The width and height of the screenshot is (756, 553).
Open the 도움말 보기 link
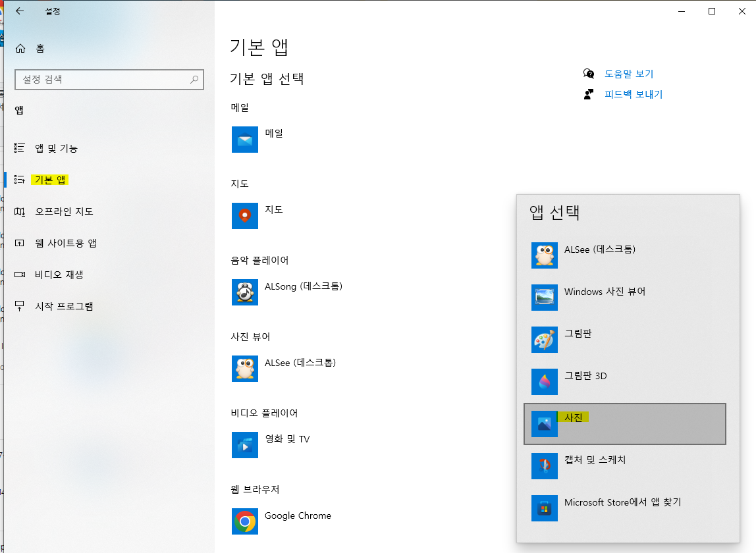[x=629, y=74]
